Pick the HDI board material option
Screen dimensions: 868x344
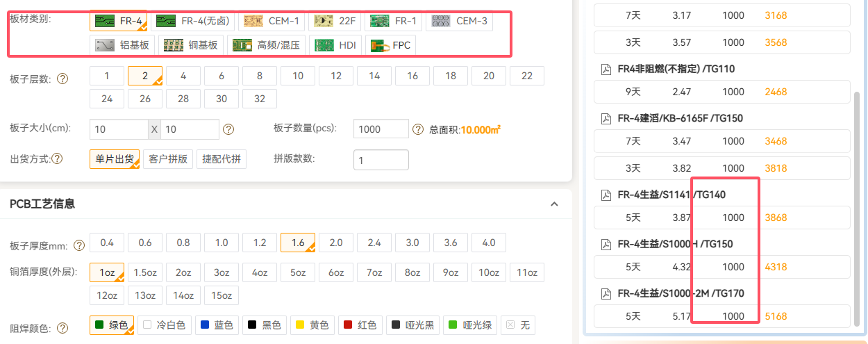[335, 46]
